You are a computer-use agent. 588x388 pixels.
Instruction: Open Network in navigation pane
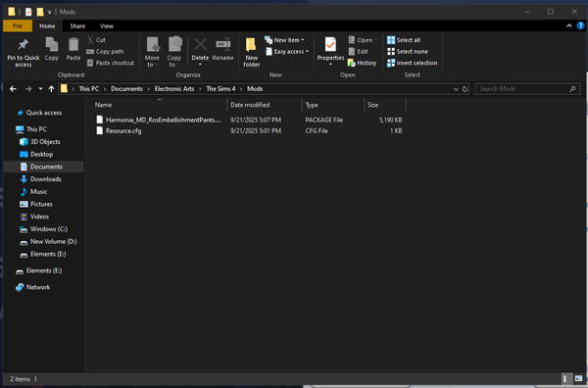38,287
